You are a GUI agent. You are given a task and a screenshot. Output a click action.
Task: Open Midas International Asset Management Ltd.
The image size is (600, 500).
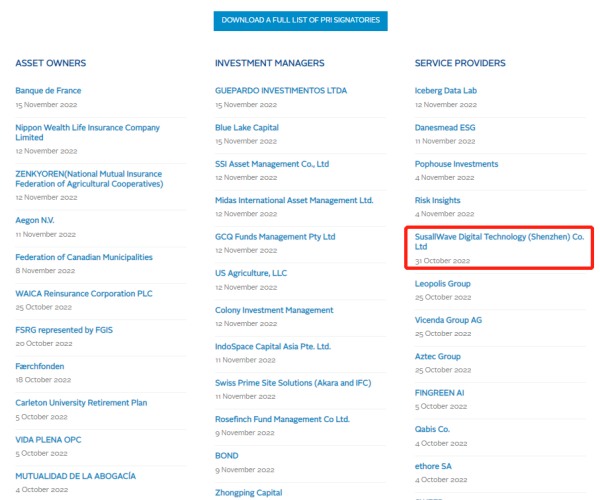tap(294, 200)
